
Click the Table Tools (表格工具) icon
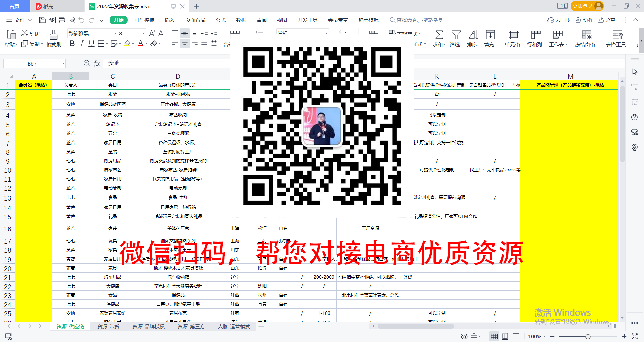tap(617, 35)
